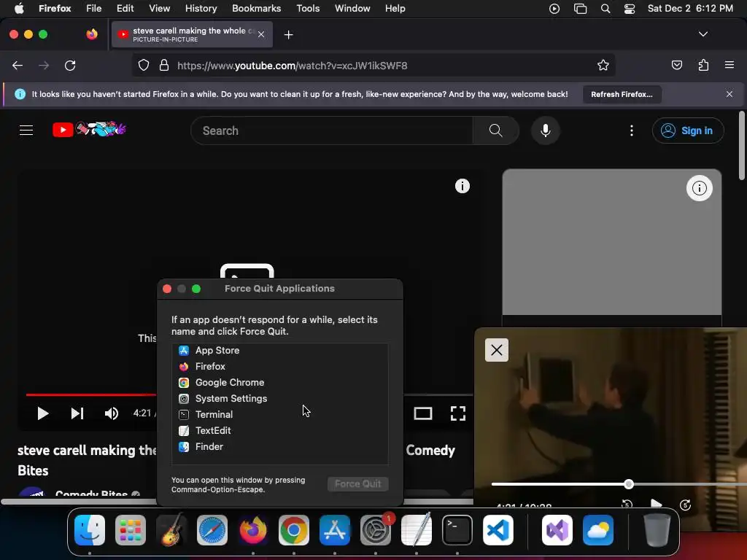747x560 pixels.
Task: Enter full screen on YouTube player
Action: (x=458, y=413)
